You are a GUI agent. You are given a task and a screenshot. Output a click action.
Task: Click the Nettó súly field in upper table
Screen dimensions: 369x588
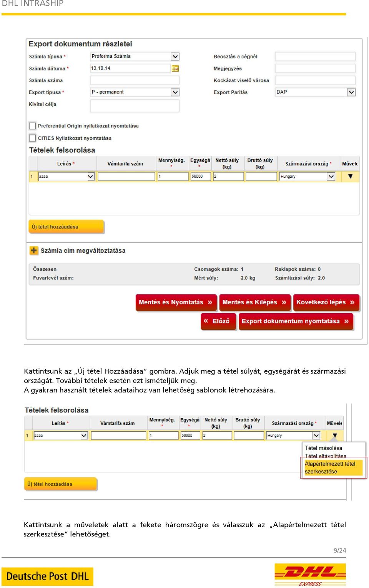coord(228,176)
